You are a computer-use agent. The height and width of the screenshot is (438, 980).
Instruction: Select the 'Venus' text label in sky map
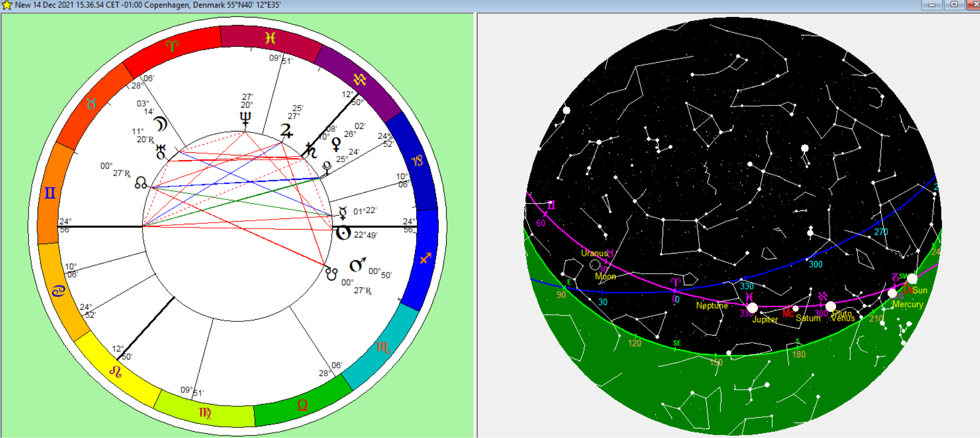tap(843, 318)
